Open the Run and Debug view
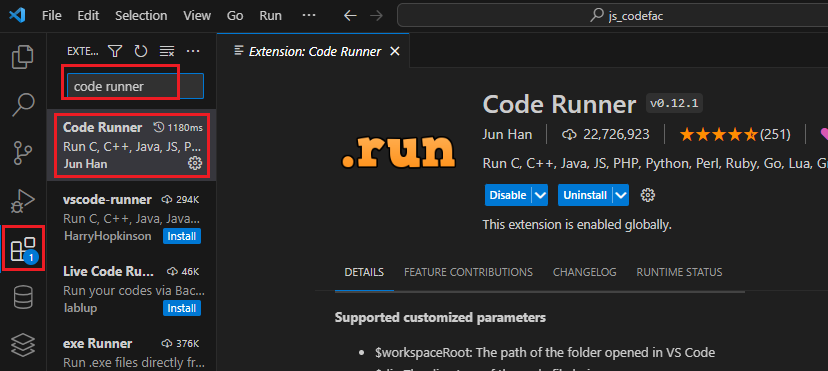Viewport: 828px width, 371px height. click(23, 200)
